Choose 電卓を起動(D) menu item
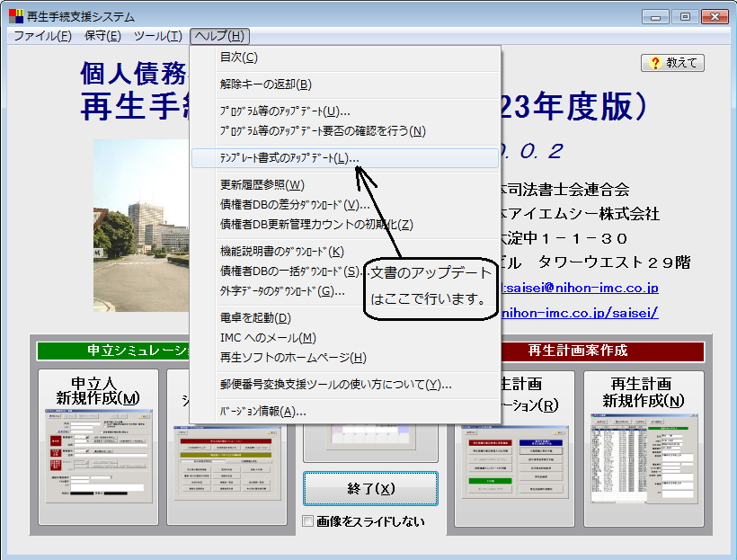This screenshot has height=560, width=737. click(x=255, y=318)
